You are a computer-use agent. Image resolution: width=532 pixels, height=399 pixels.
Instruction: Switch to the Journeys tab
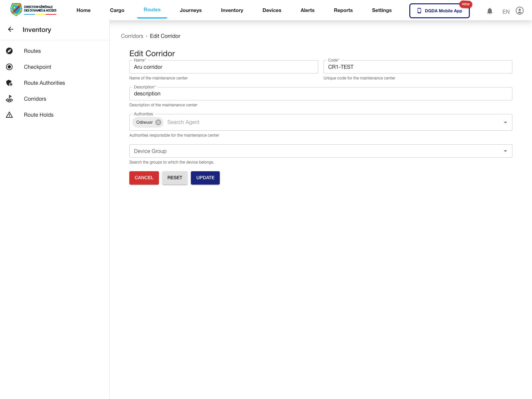click(x=191, y=10)
